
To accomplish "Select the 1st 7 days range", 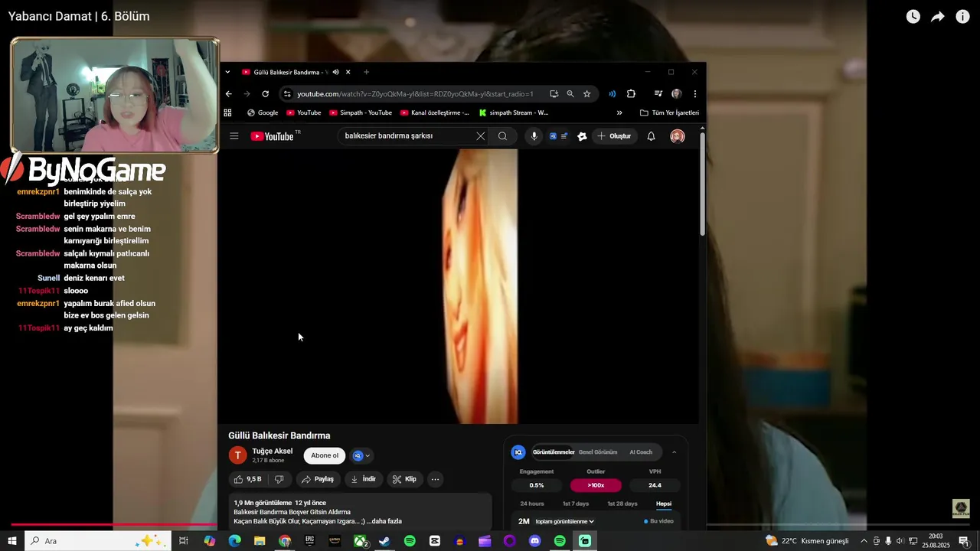I will tap(576, 504).
